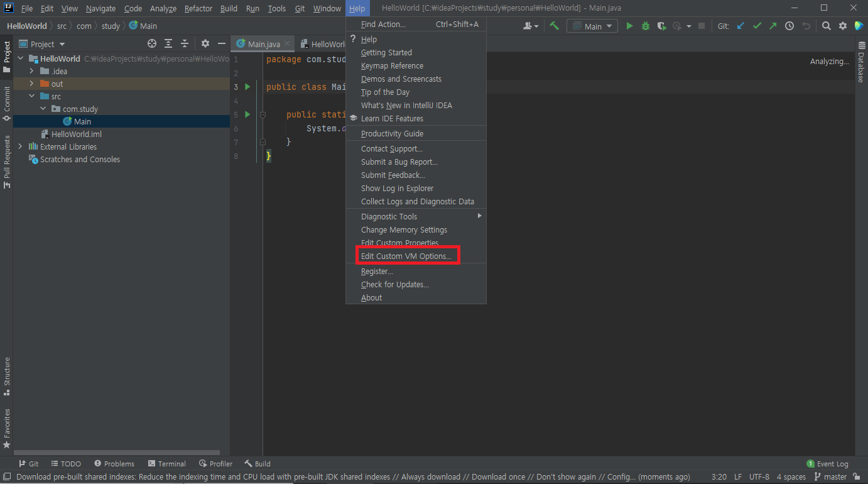868x484 pixels.
Task: Expand the out folder node
Action: [32, 84]
